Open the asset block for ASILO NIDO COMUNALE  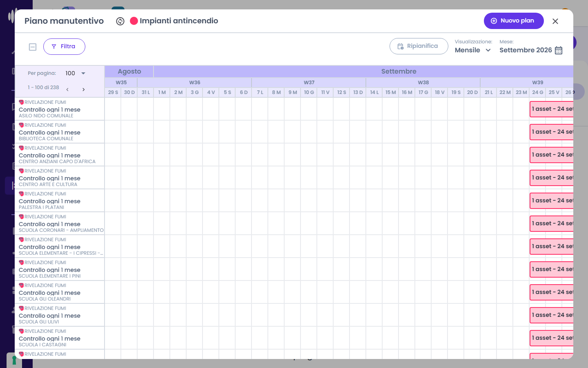click(552, 109)
